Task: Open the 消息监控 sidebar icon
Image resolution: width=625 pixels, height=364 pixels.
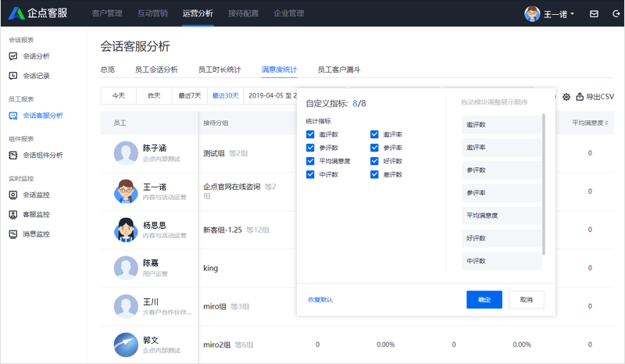Action: coord(13,234)
